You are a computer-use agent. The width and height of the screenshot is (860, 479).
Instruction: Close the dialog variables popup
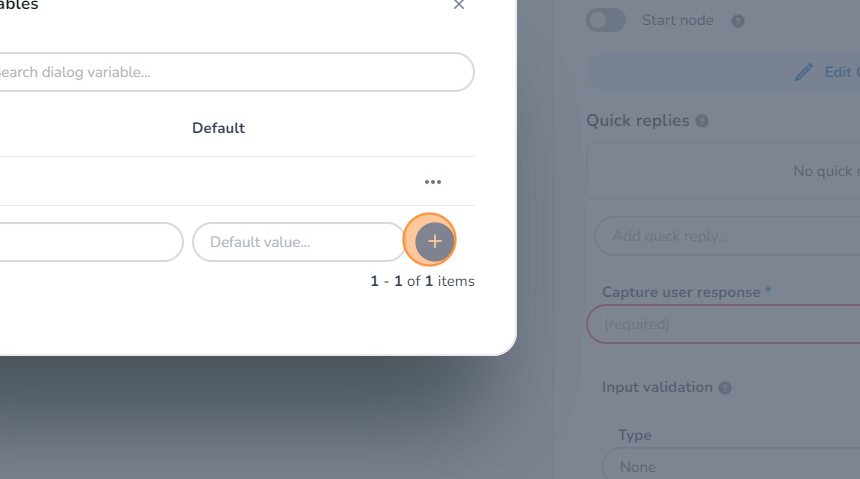[459, 5]
